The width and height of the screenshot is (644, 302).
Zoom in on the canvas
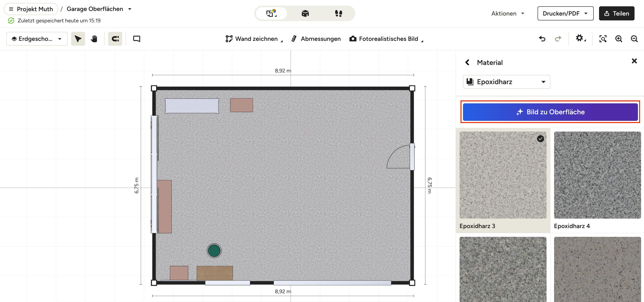coord(619,39)
